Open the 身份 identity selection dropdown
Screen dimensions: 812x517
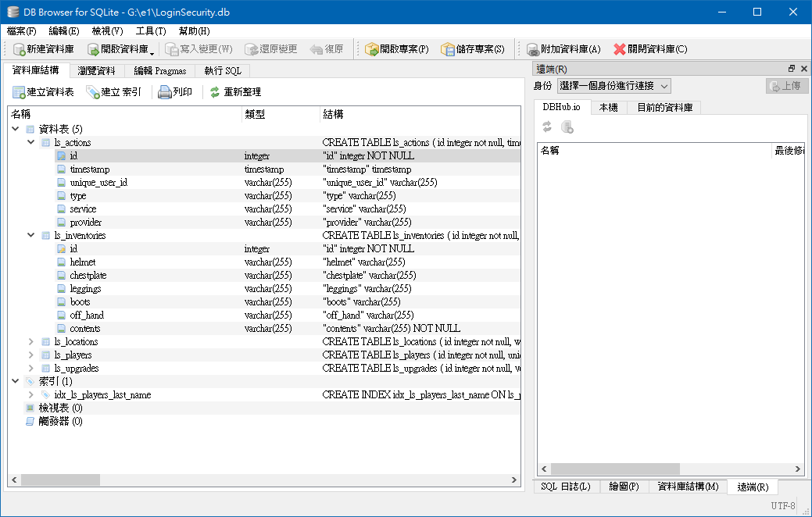point(614,86)
